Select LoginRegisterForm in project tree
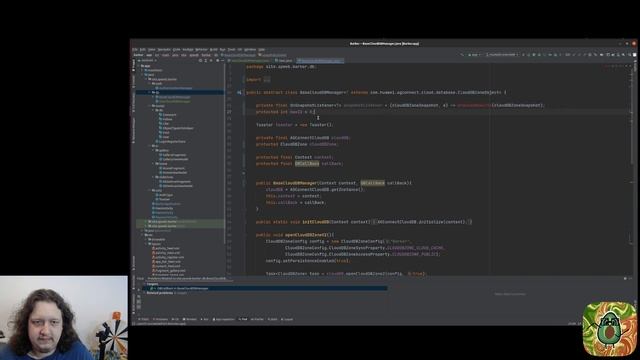Viewport: 640px width, 360px height. [172, 142]
